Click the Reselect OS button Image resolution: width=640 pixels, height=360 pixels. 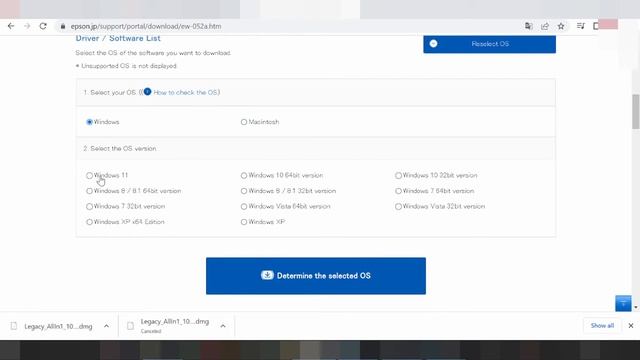[x=489, y=44]
